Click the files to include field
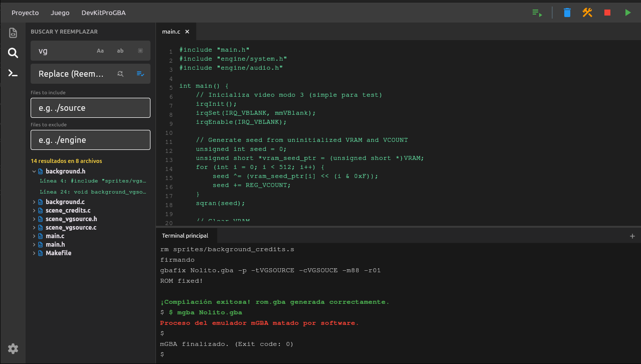 tap(90, 108)
